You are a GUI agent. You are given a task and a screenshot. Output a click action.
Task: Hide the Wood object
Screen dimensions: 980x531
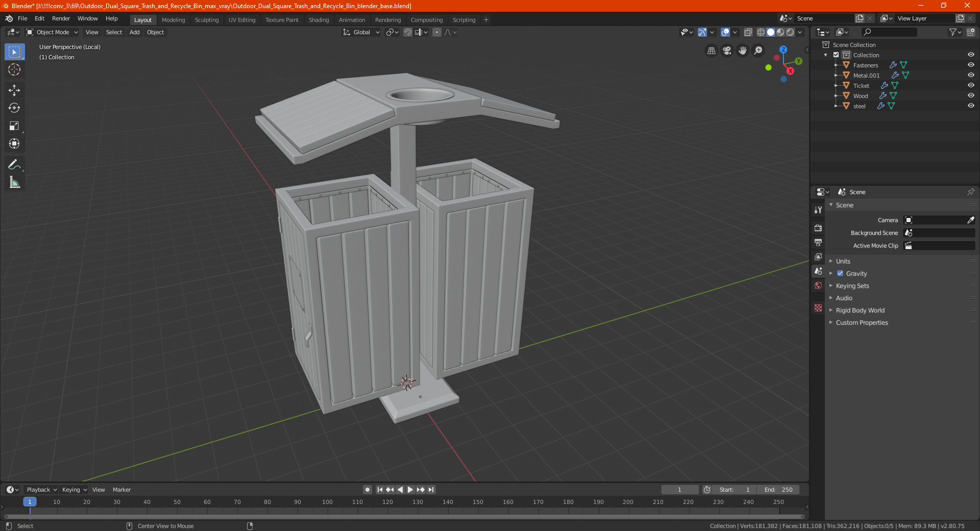(971, 95)
